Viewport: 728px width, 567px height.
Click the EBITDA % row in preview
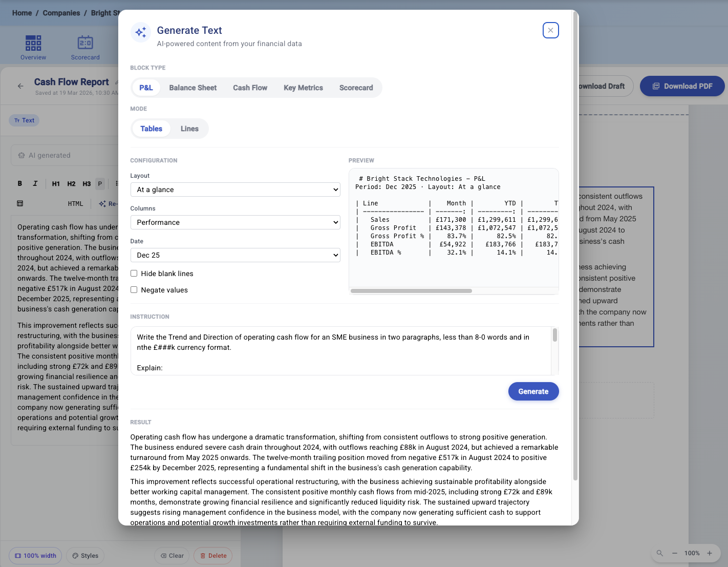[x=457, y=253]
